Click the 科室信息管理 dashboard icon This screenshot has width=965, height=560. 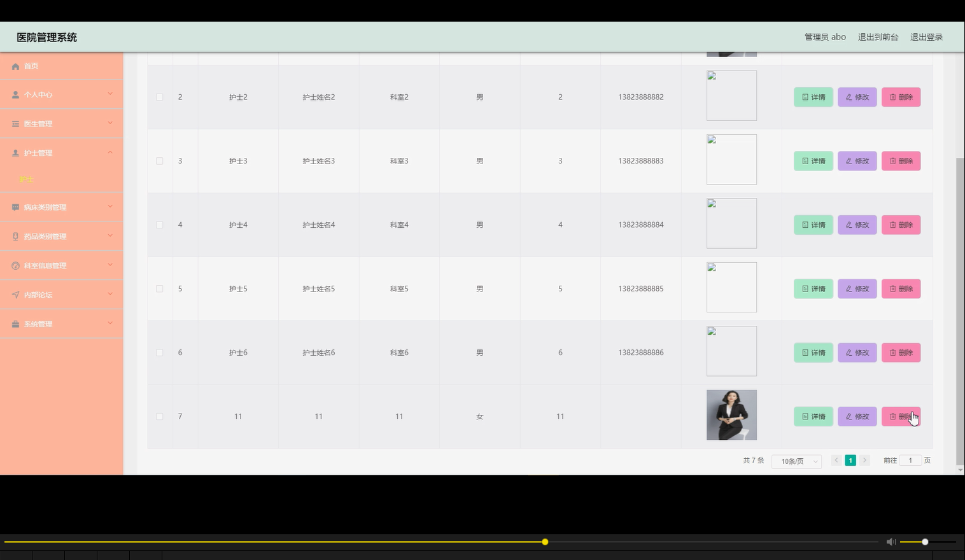[x=15, y=266]
